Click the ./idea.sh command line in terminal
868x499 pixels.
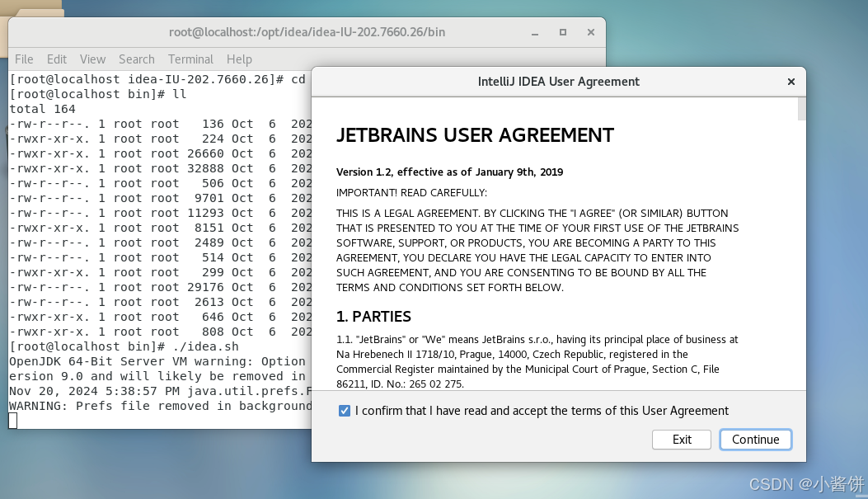(x=124, y=346)
